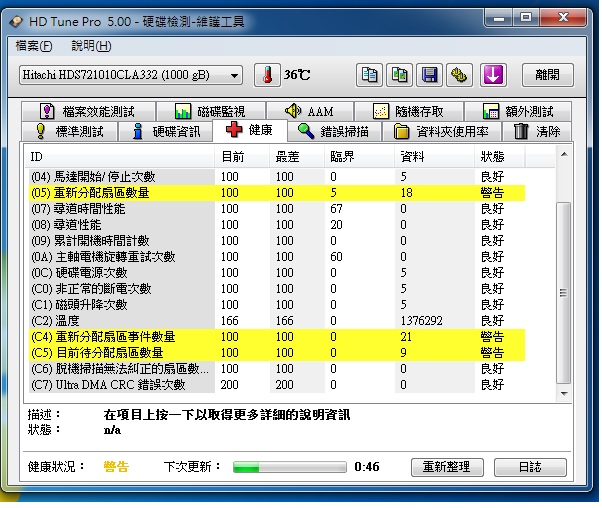The height and width of the screenshot is (508, 602).
Task: Select row (04) 馬達開始/停止次數
Action: pyautogui.click(x=277, y=177)
